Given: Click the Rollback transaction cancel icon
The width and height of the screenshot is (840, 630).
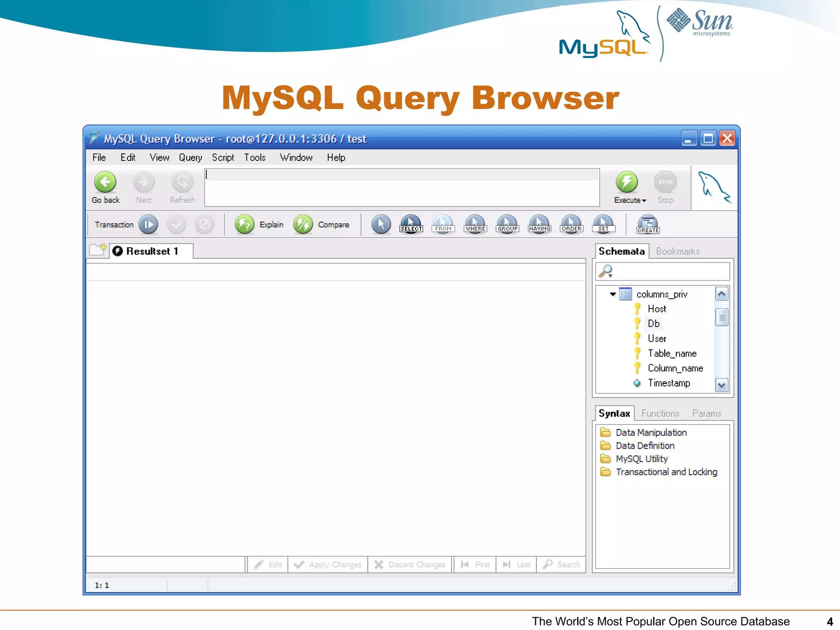Looking at the screenshot, I should 204,225.
